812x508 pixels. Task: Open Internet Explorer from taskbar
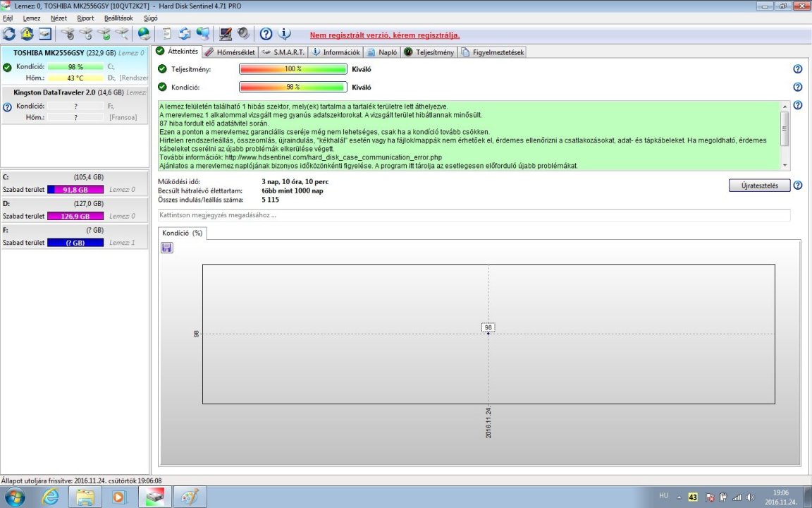50,497
